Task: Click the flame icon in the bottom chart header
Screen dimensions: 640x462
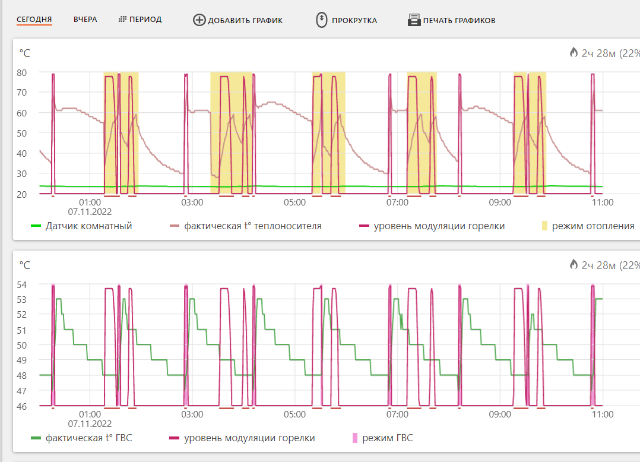Action: (573, 265)
